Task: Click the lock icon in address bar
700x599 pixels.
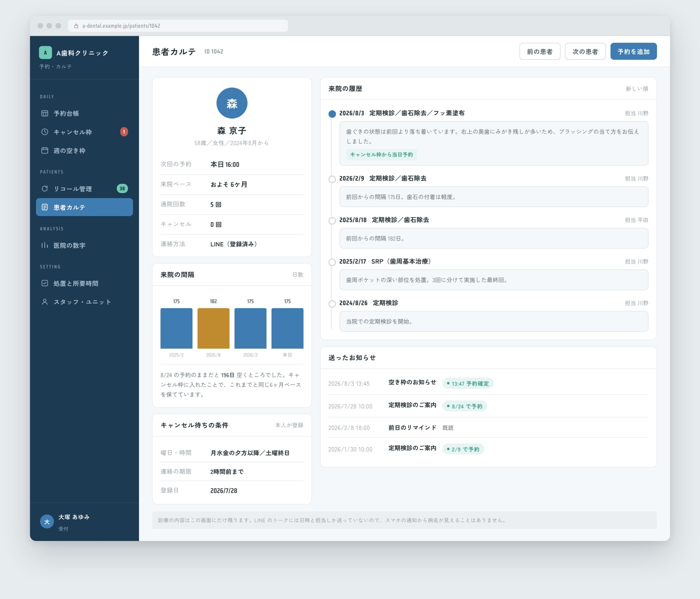Action: 76,26
